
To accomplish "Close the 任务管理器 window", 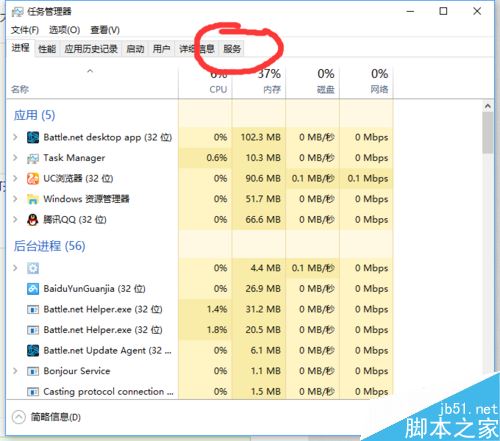I will tap(477, 11).
